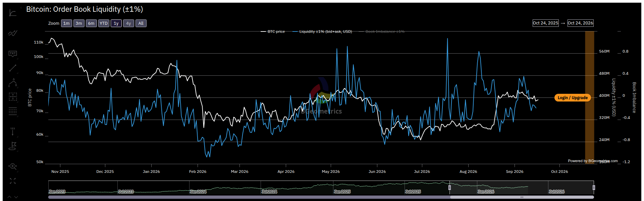644x201 pixels.
Task: Toggle Liquidity ±1% series in legend
Action: 322,31
